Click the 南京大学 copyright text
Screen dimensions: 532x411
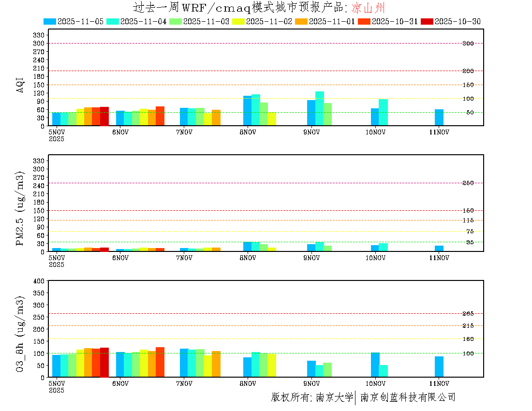[334, 397]
